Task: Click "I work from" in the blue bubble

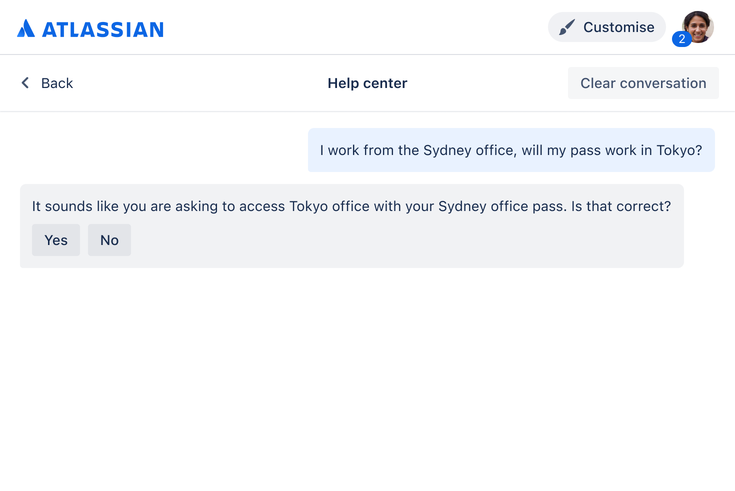Action: [357, 150]
